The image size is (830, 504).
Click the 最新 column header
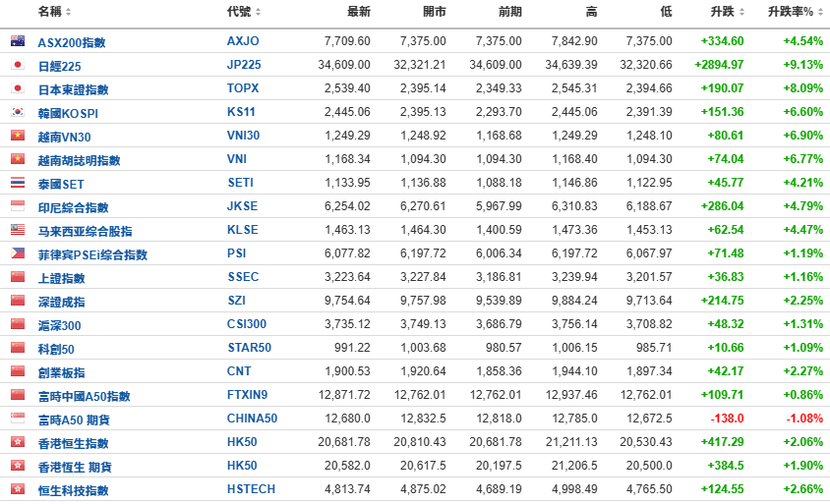(x=359, y=12)
